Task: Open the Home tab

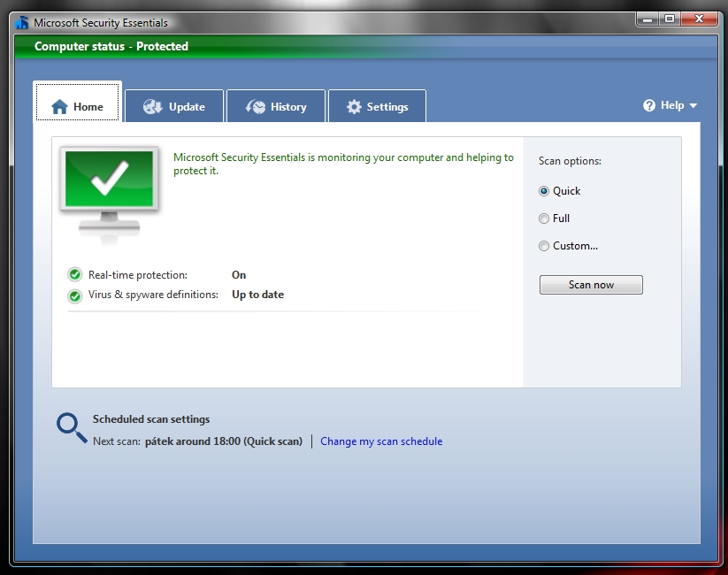Action: [x=78, y=103]
